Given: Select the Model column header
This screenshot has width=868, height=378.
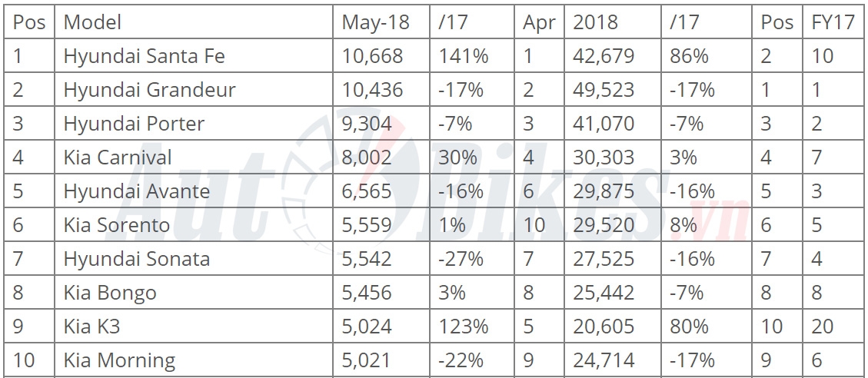Looking at the screenshot, I should point(92,22).
